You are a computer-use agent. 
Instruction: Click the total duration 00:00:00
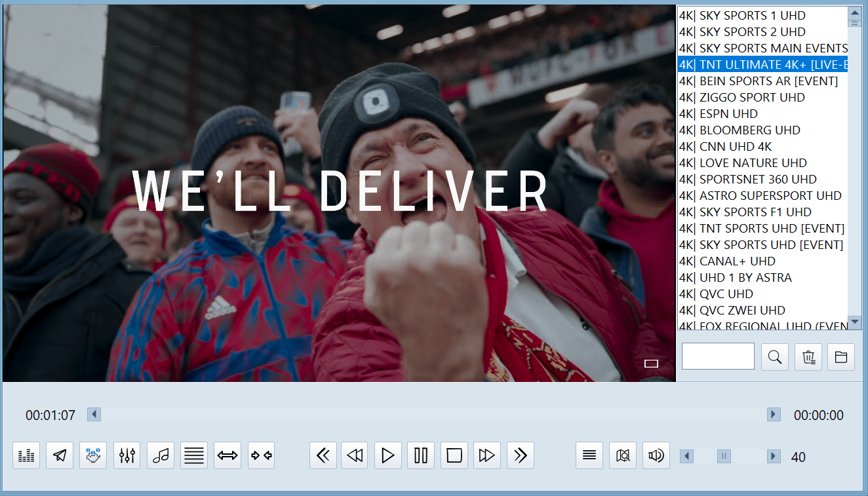(819, 415)
